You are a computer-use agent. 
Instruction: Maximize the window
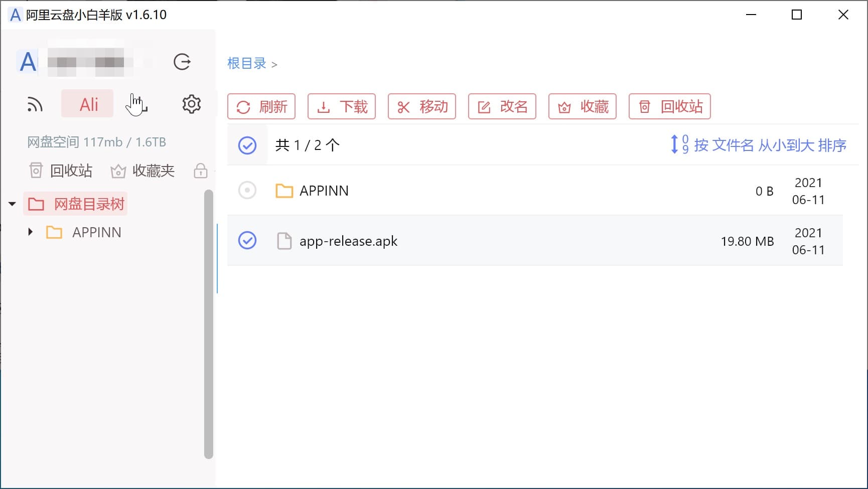[x=796, y=15]
